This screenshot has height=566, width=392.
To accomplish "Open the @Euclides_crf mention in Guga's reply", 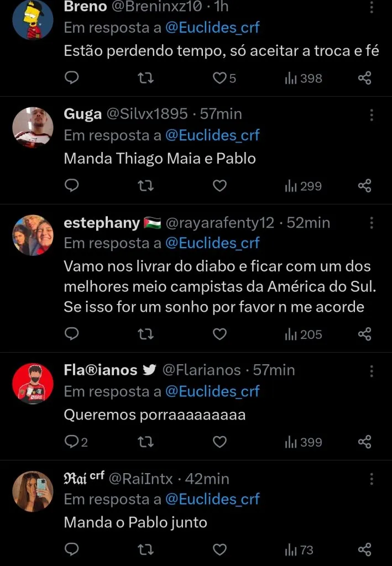I will pyautogui.click(x=213, y=135).
